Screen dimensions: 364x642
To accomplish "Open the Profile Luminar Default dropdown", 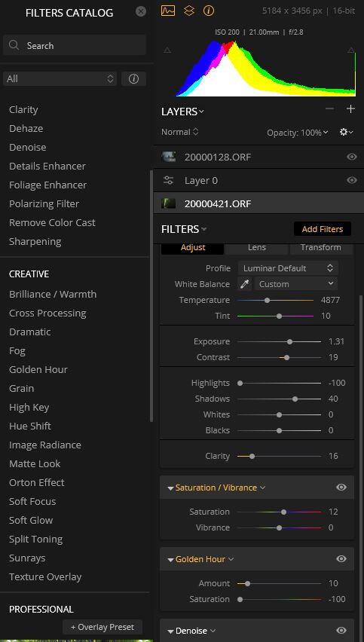I will (288, 268).
